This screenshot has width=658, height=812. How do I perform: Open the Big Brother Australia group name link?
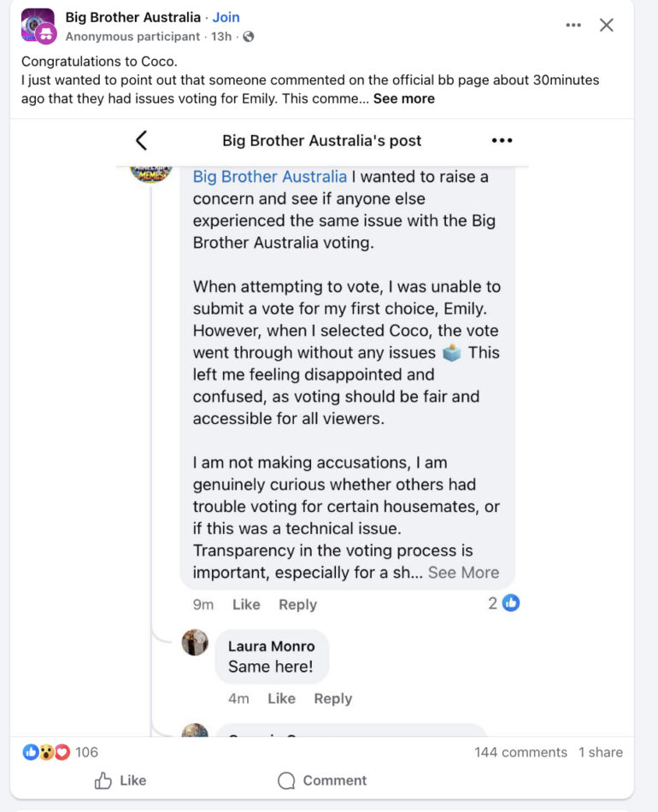[x=132, y=17]
